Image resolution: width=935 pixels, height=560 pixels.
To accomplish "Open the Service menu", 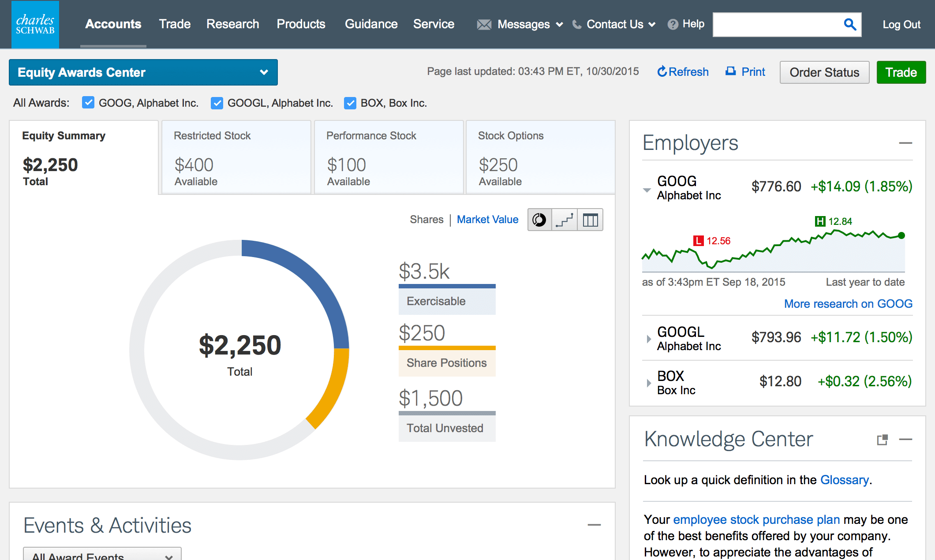I will point(434,24).
